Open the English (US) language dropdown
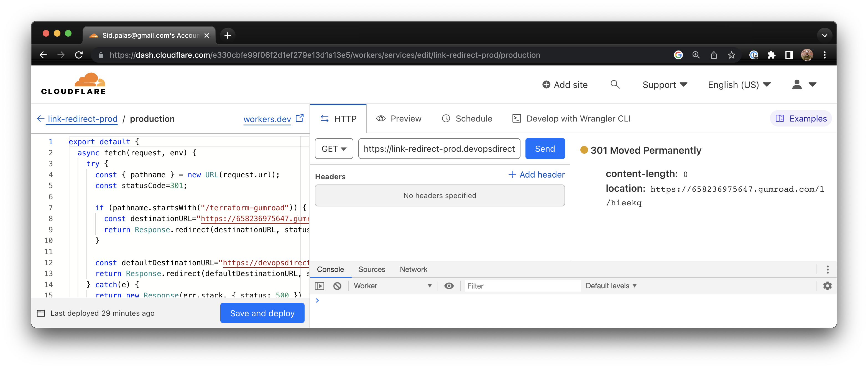This screenshot has height=369, width=868. click(739, 85)
